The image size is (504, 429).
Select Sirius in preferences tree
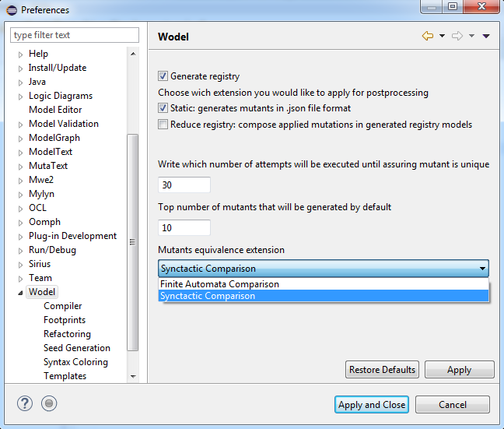(x=40, y=264)
